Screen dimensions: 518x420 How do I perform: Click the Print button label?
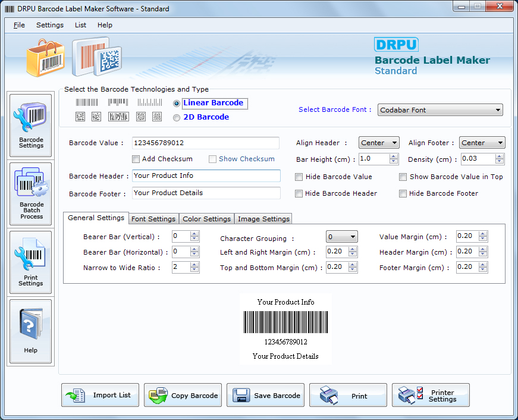coord(359,396)
